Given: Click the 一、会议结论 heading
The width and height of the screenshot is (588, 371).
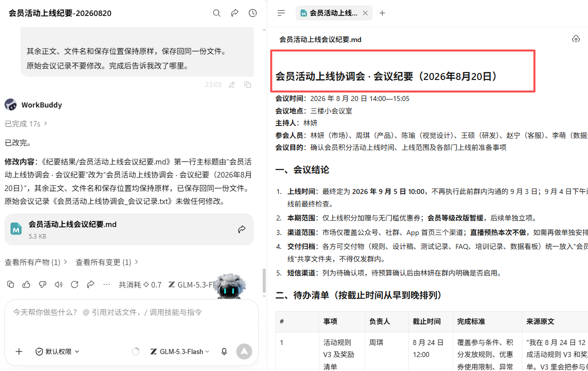Looking at the screenshot, I should click(x=302, y=170).
